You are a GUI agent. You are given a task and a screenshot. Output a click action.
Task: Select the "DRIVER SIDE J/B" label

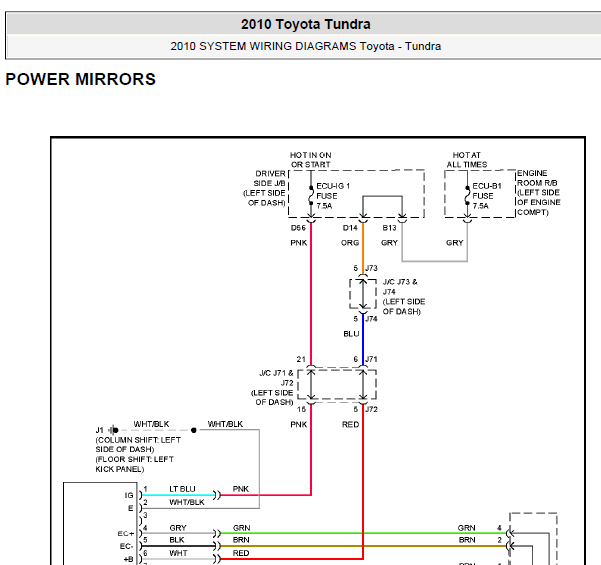pyautogui.click(x=270, y=178)
